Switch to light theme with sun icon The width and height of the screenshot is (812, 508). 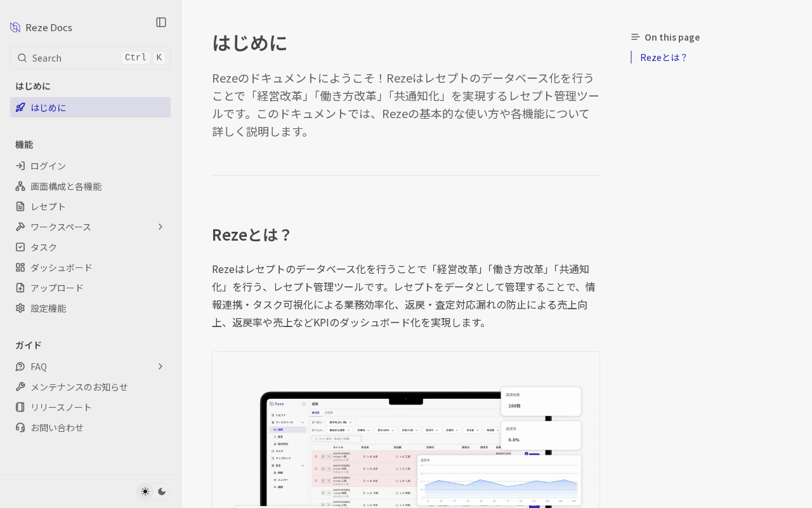[145, 491]
